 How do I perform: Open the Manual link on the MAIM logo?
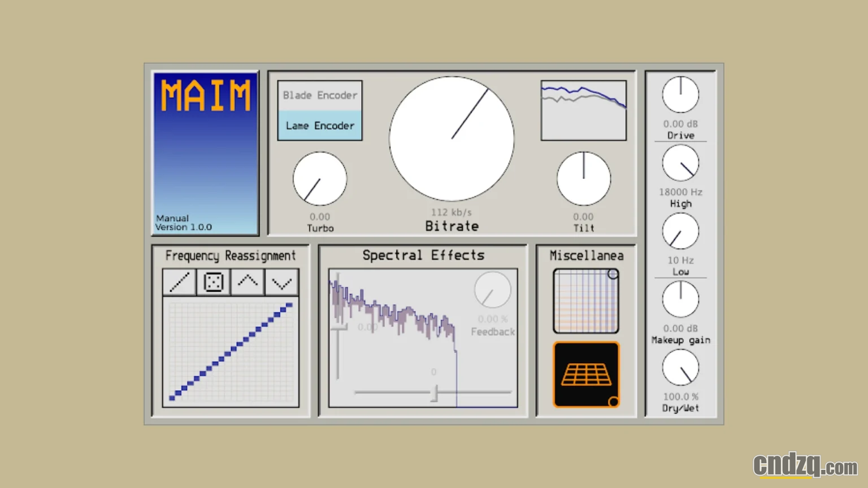[x=172, y=218]
